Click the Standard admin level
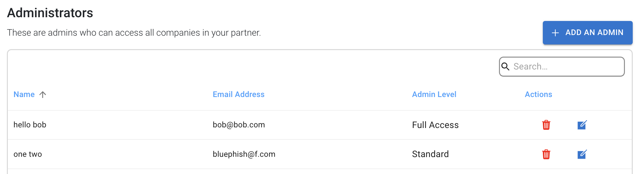 [430, 154]
